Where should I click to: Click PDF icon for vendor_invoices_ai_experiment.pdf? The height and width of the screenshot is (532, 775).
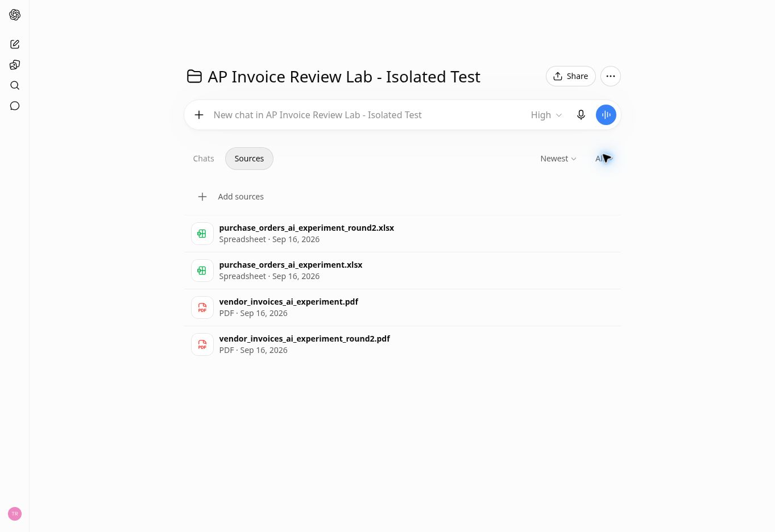point(202,307)
